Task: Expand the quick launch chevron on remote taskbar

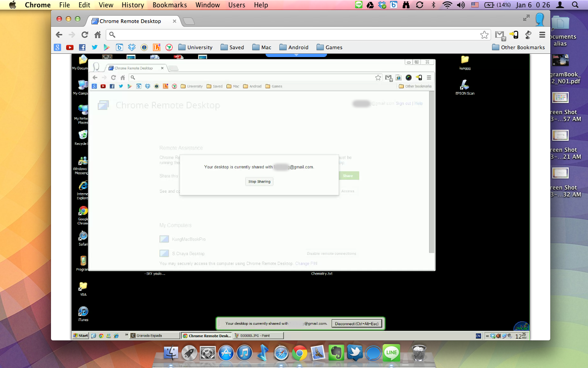Action: pyautogui.click(x=126, y=335)
